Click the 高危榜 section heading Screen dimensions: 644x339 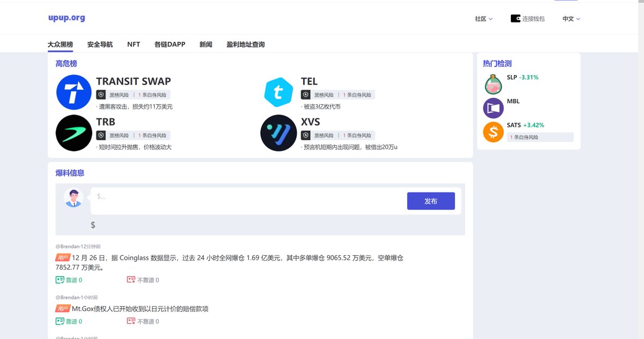(67, 63)
